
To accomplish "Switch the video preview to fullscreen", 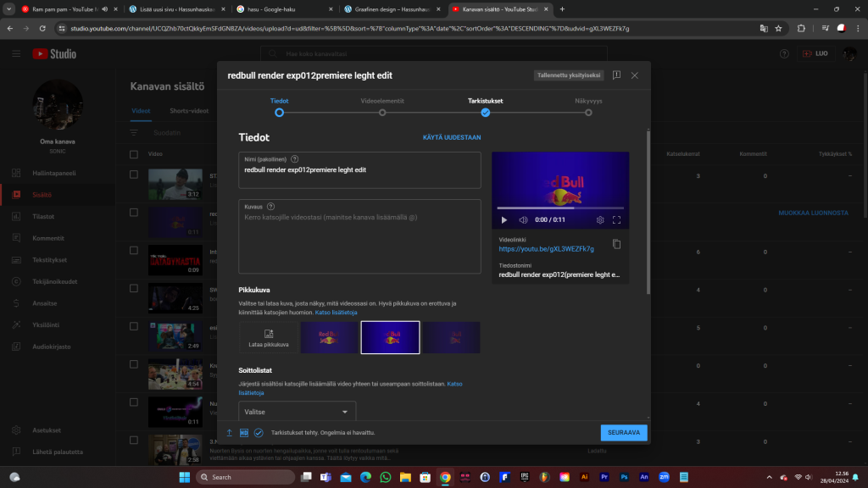I will click(617, 219).
